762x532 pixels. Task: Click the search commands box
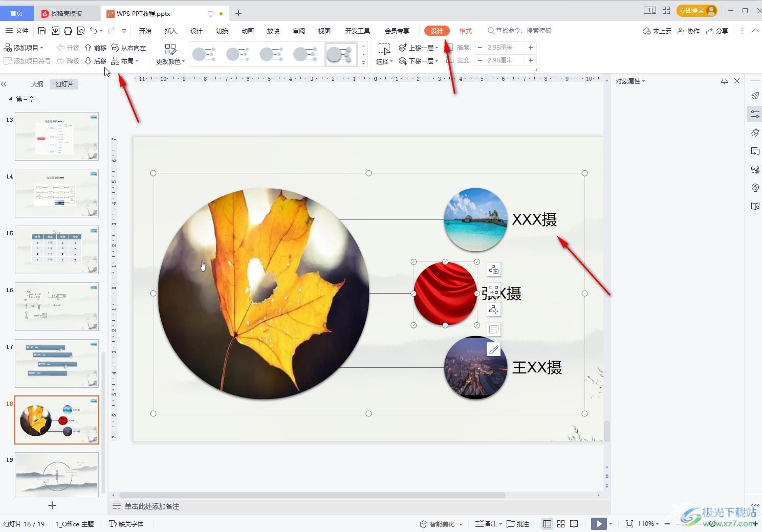519,31
